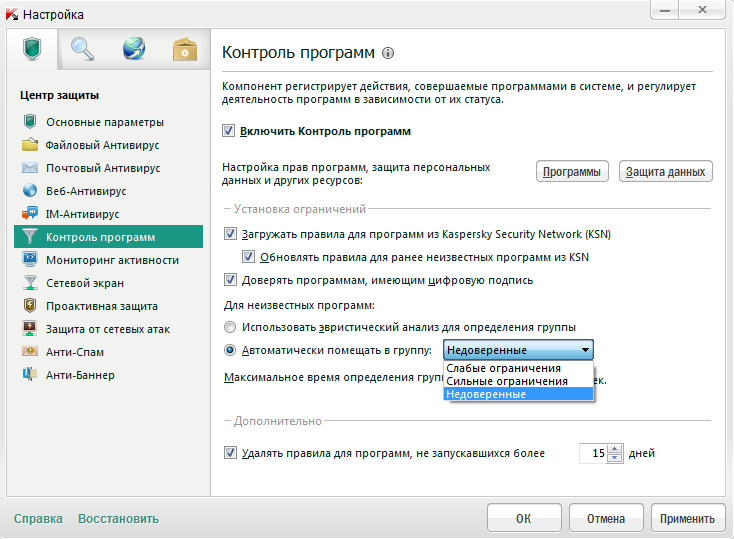Select Сетевой экран section
Screen dimensions: 734x539
click(x=85, y=283)
